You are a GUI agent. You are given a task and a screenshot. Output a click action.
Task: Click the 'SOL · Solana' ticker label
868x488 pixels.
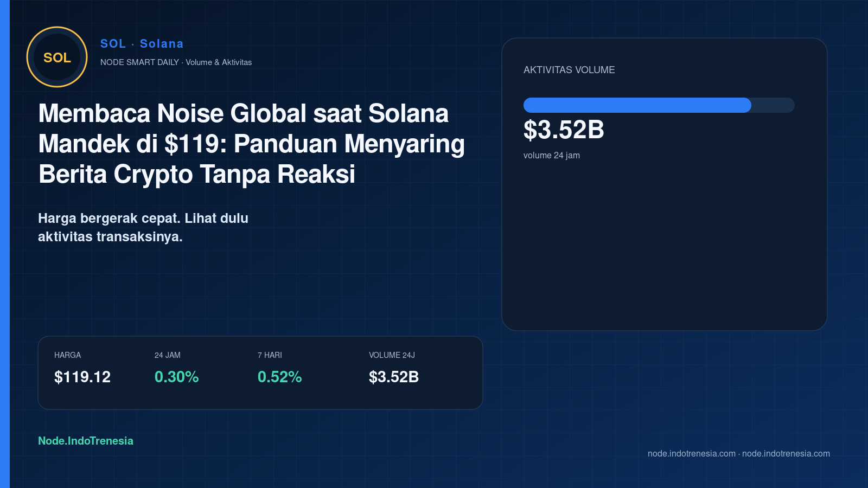point(142,44)
